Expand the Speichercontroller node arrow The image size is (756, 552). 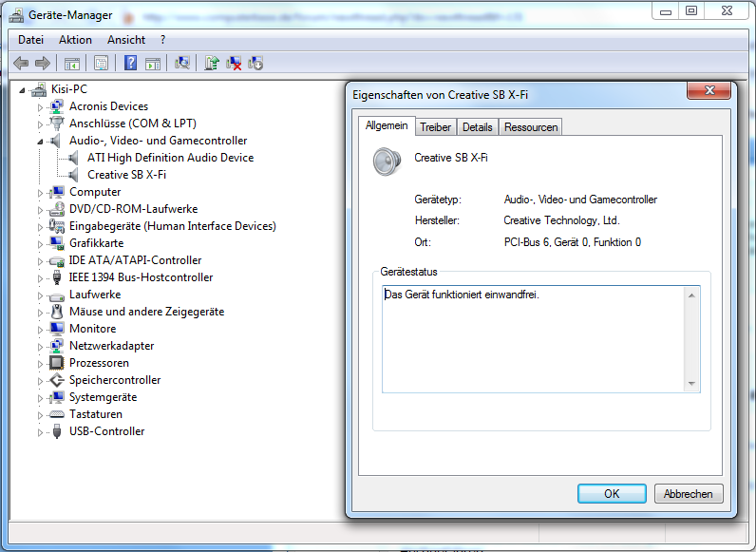[x=40, y=381]
